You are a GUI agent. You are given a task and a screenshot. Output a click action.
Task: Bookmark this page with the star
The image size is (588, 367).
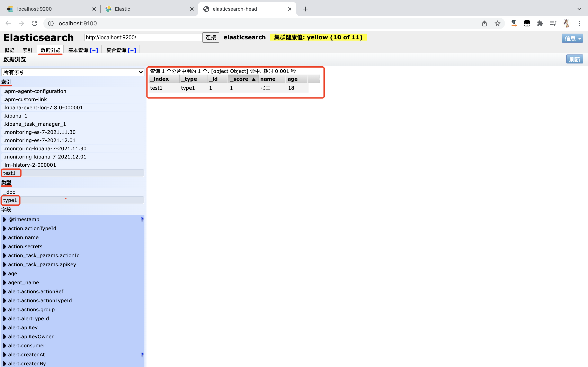[x=498, y=23]
